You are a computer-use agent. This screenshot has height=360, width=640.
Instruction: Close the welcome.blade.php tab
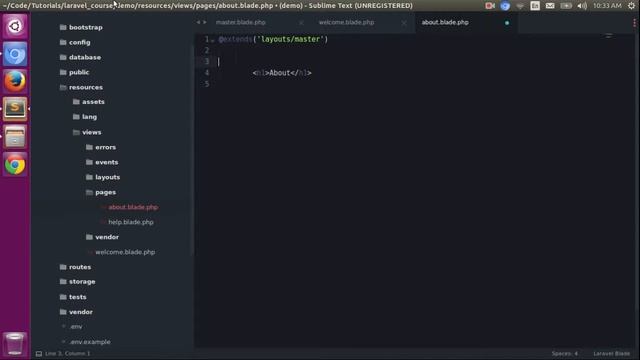404,23
